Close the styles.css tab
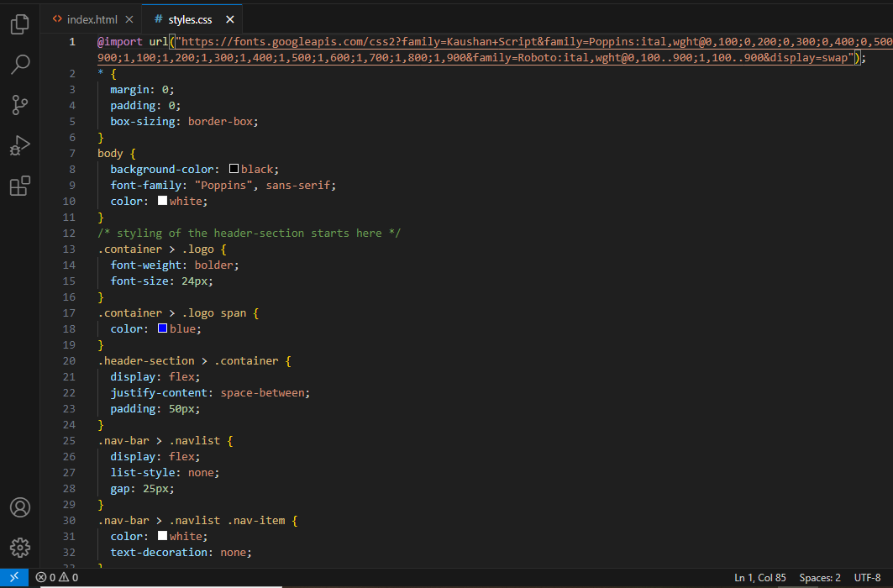Image resolution: width=893 pixels, height=588 pixels. pyautogui.click(x=230, y=19)
